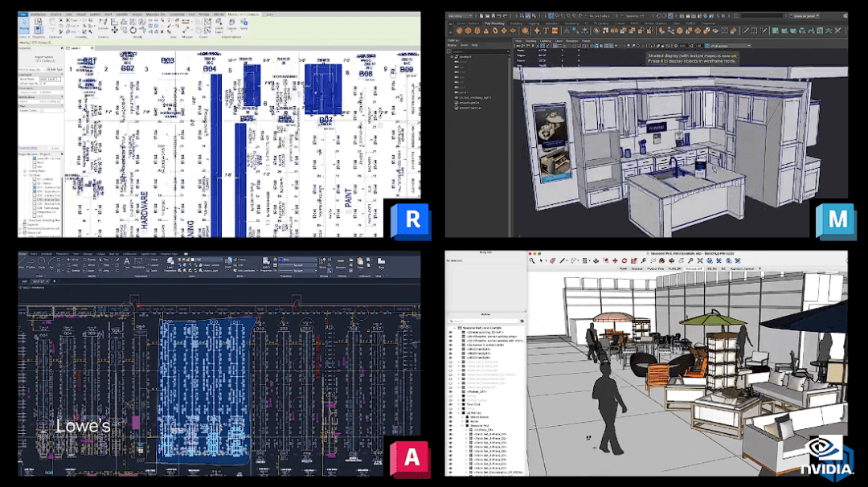Switch to the Rigging shelf tab in Maya
Screen dimensions: 868x487
[534, 24]
